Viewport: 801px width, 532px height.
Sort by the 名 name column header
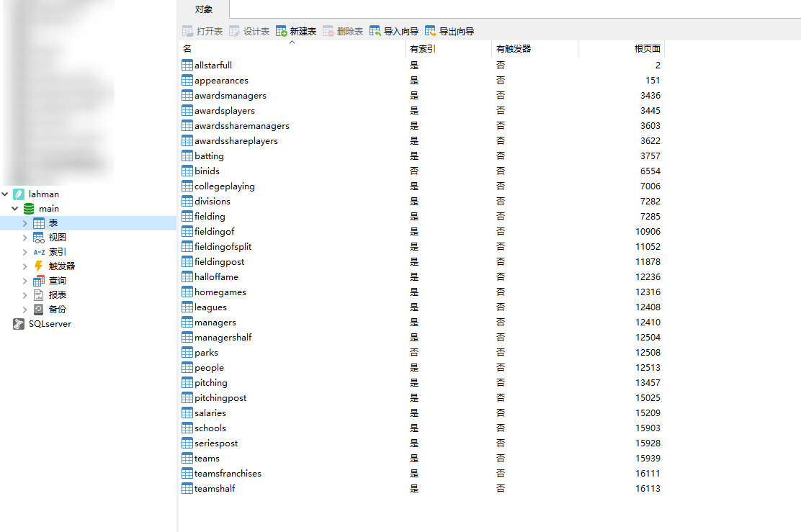[292, 48]
